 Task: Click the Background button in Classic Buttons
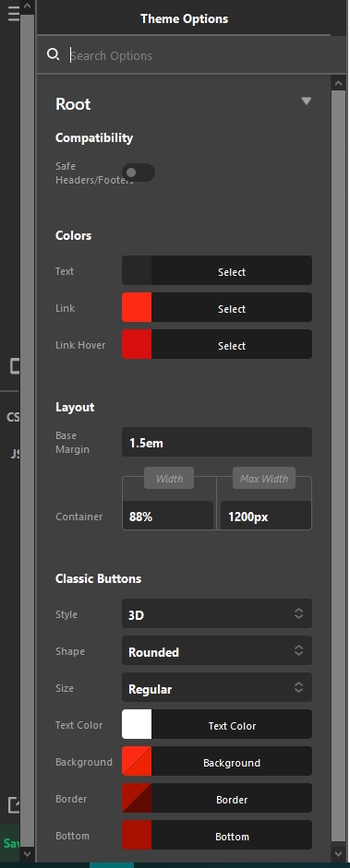(x=232, y=761)
